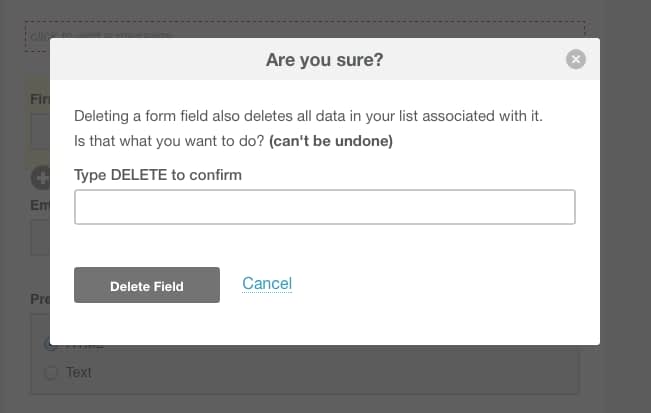Focus the DELETE confirmation text box
651x413 pixels.
pos(325,207)
